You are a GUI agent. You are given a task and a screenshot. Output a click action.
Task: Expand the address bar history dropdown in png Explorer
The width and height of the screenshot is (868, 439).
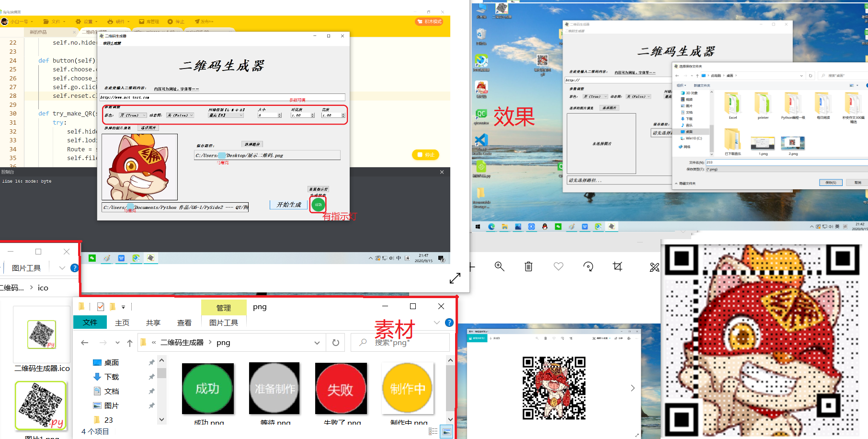pos(317,343)
